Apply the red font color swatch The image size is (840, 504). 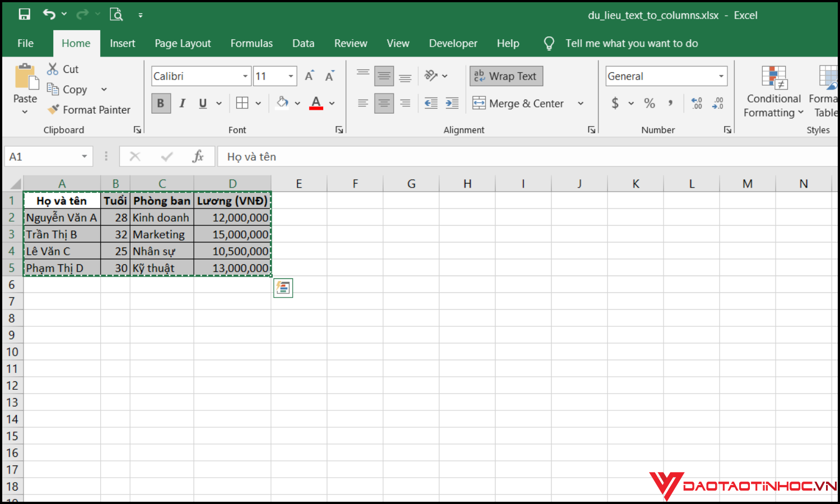316,103
